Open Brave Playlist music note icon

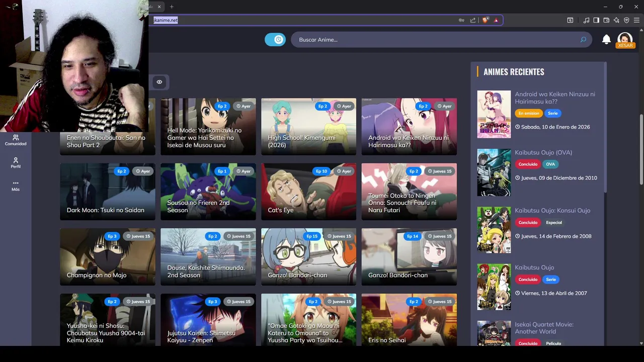[x=586, y=20]
